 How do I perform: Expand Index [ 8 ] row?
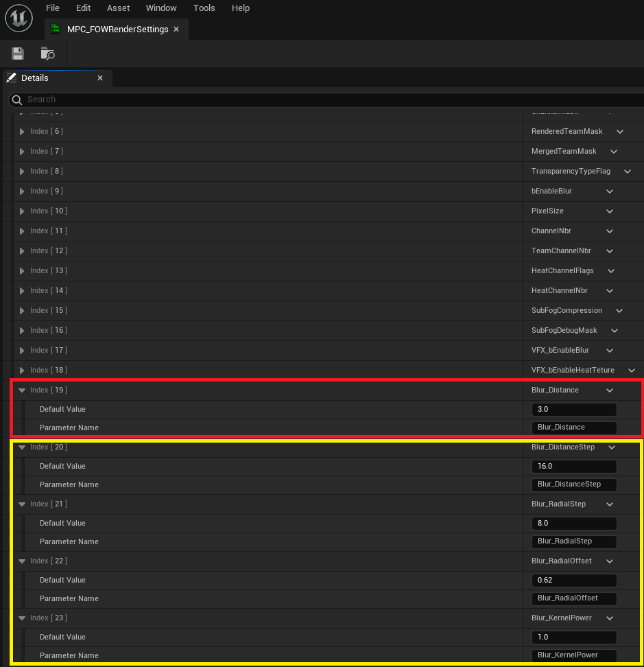(x=22, y=172)
